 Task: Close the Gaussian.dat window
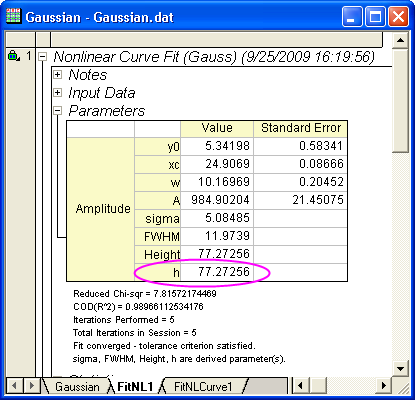click(398, 17)
